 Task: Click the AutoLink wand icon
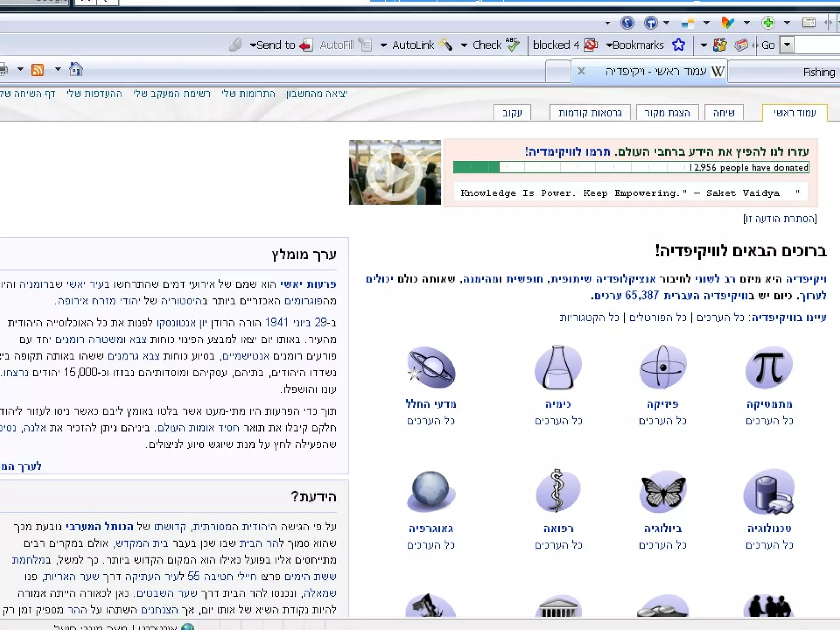point(446,45)
